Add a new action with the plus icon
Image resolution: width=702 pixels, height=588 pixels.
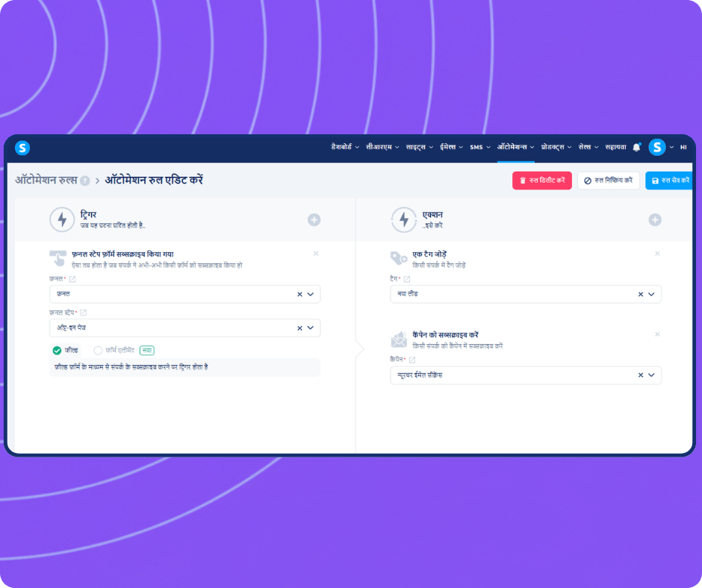point(655,219)
